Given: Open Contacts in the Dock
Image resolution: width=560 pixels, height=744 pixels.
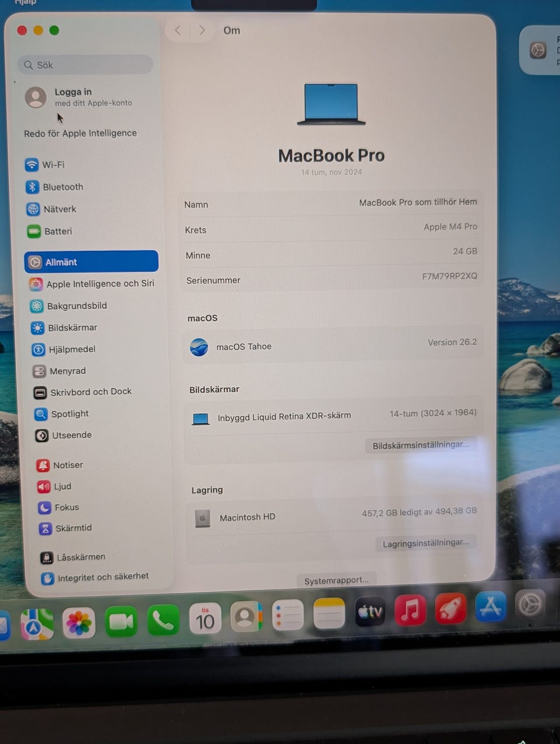Looking at the screenshot, I should coord(246,617).
